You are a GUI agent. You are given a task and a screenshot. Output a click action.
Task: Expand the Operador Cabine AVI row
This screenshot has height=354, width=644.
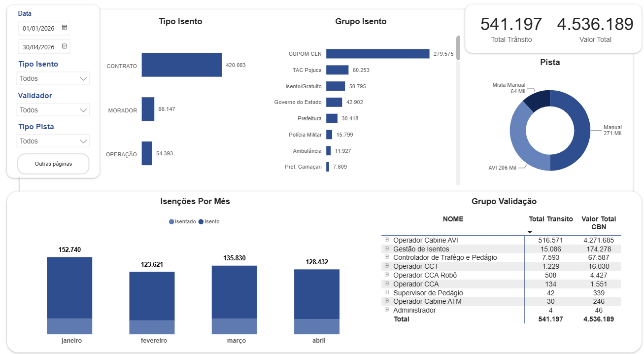point(387,240)
